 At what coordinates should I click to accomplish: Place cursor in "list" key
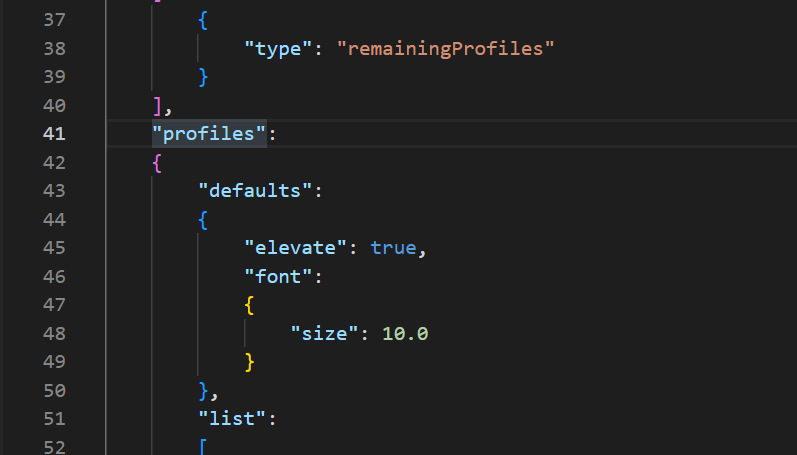[232, 419]
